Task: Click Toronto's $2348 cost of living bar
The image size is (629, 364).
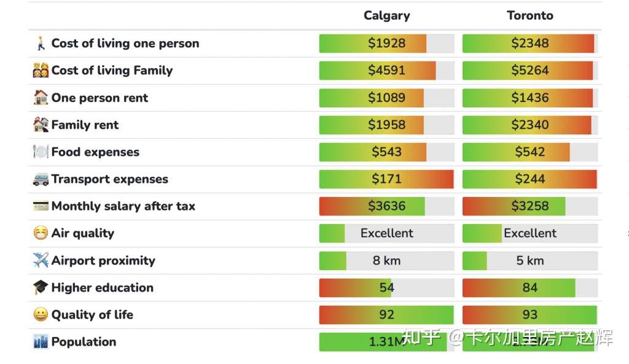Action: [529, 44]
